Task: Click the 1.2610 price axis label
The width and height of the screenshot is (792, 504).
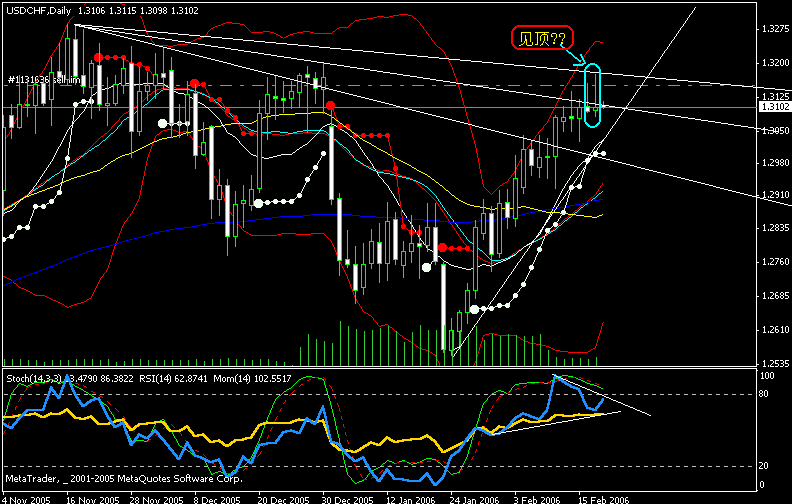Action: pos(775,330)
